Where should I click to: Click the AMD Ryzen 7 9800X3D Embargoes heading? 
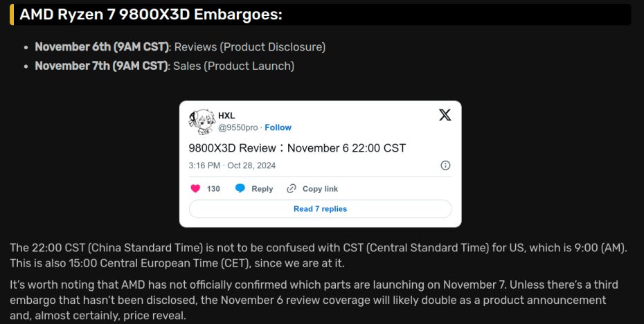pyautogui.click(x=151, y=15)
